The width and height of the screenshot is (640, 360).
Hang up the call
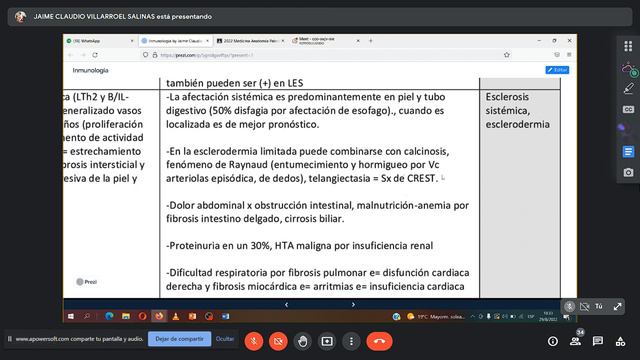(379, 341)
